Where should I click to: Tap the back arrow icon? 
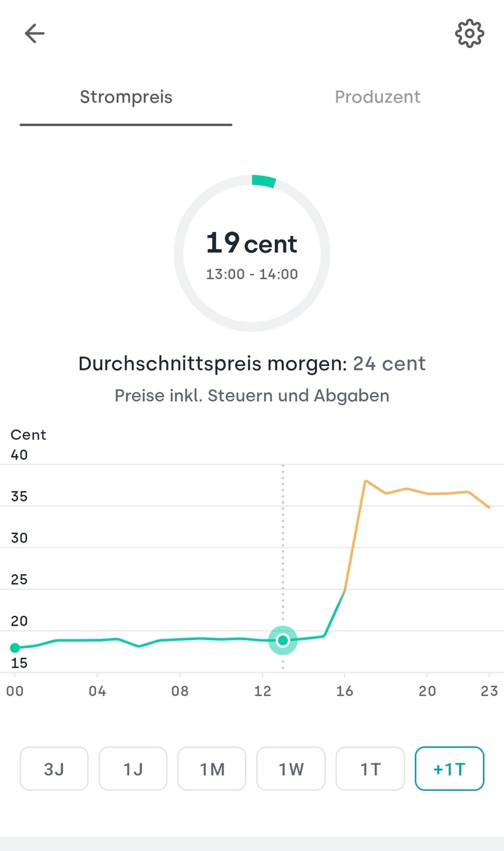[35, 34]
